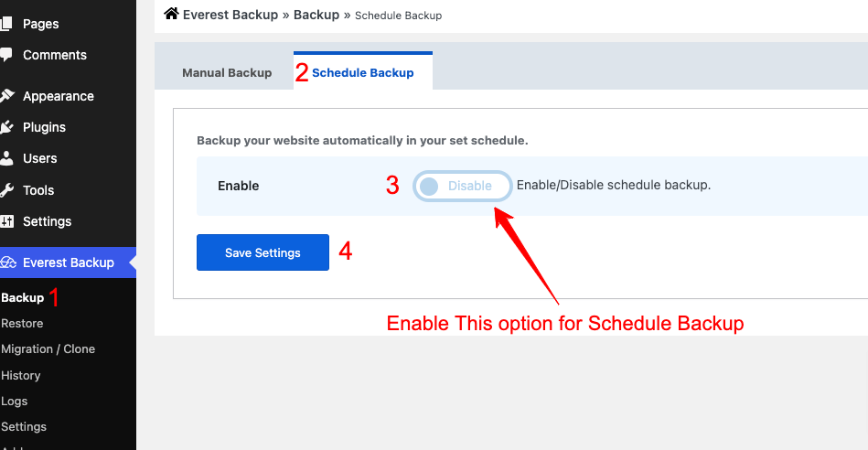Screen dimensions: 868x450
Task: Enable the schedule backup toggle
Action: [x=462, y=186]
